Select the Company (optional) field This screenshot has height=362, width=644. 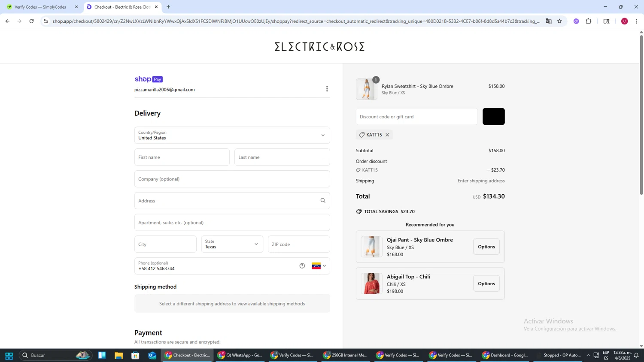tap(232, 179)
